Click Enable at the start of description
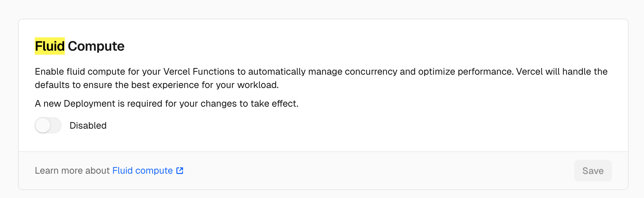644x198 pixels. tap(49, 72)
